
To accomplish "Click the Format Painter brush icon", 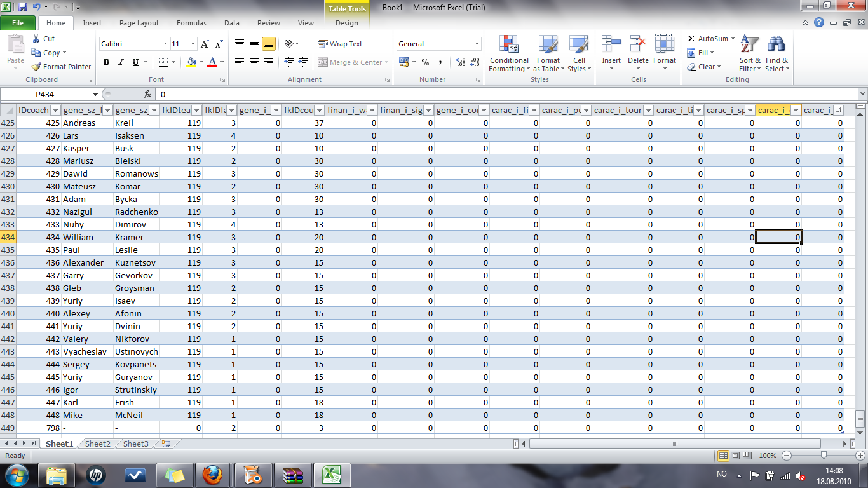I will click(37, 67).
